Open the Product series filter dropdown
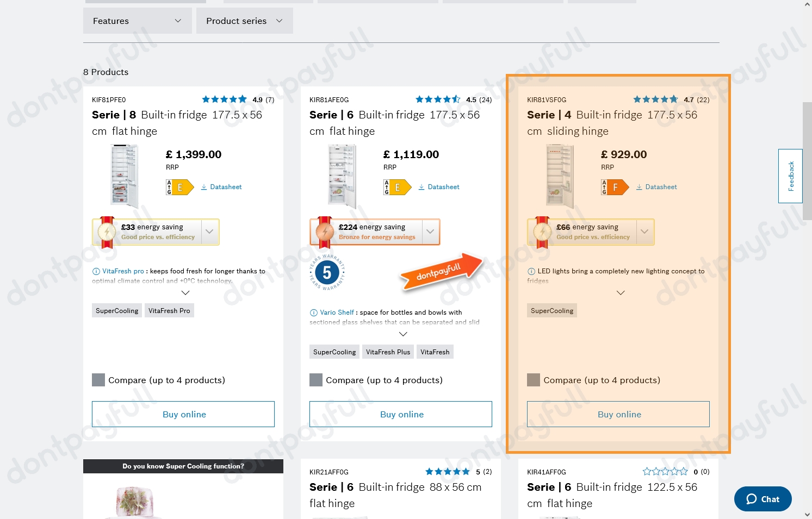Viewport: 812px width, 519px height. click(244, 21)
